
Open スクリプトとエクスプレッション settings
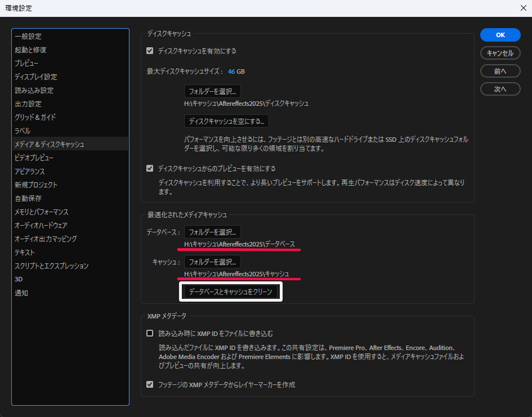52,266
